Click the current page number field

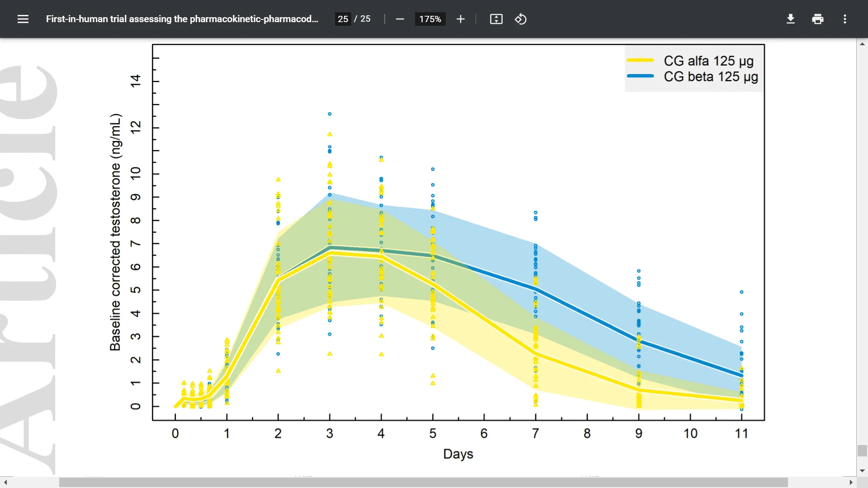[x=343, y=19]
